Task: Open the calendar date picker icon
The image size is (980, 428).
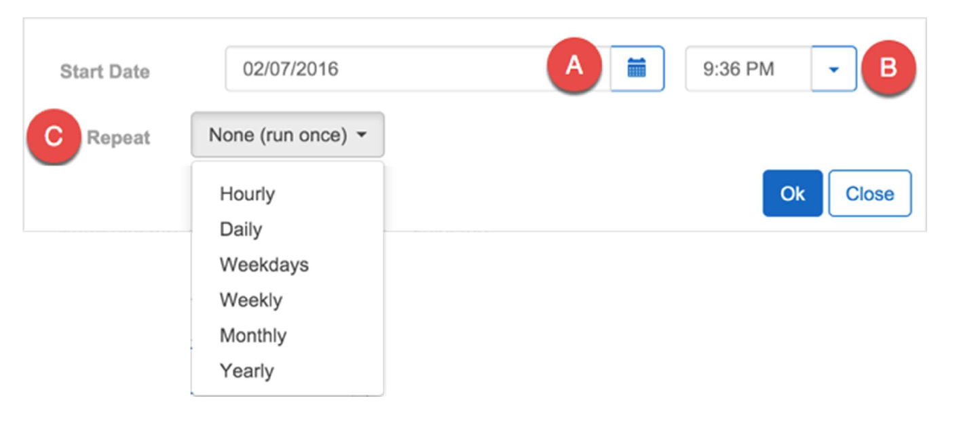Action: pos(637,69)
